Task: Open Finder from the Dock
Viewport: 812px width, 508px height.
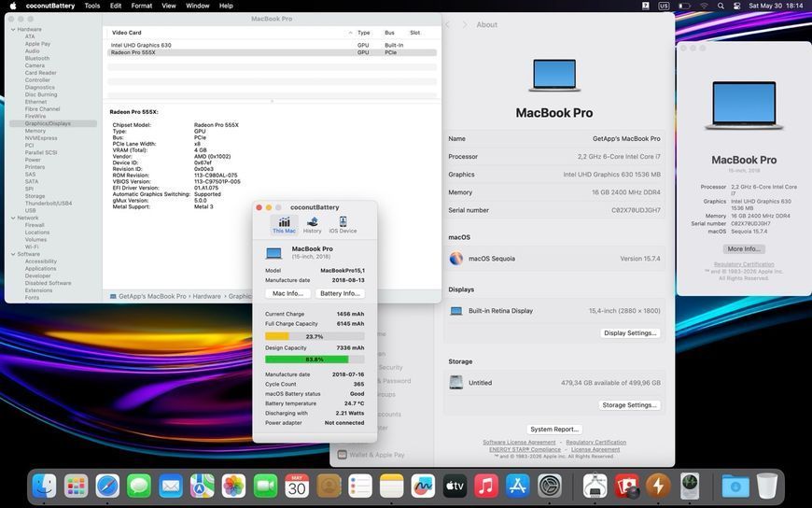Action: (45, 487)
